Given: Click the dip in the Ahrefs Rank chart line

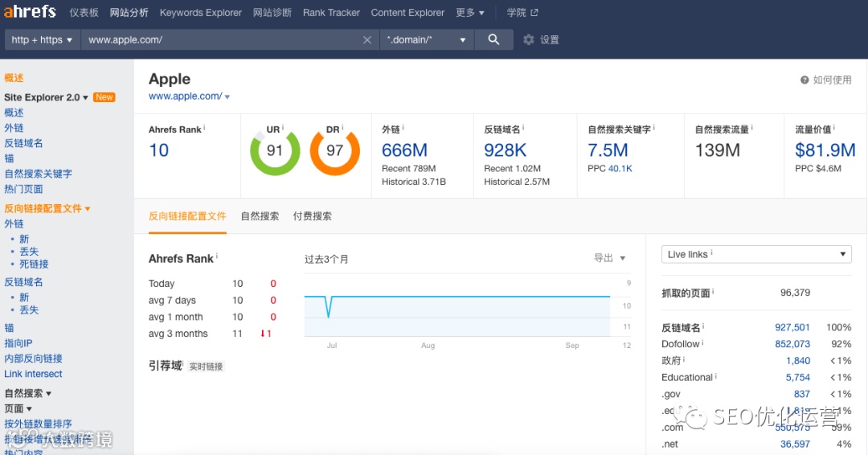Looking at the screenshot, I should click(329, 307).
